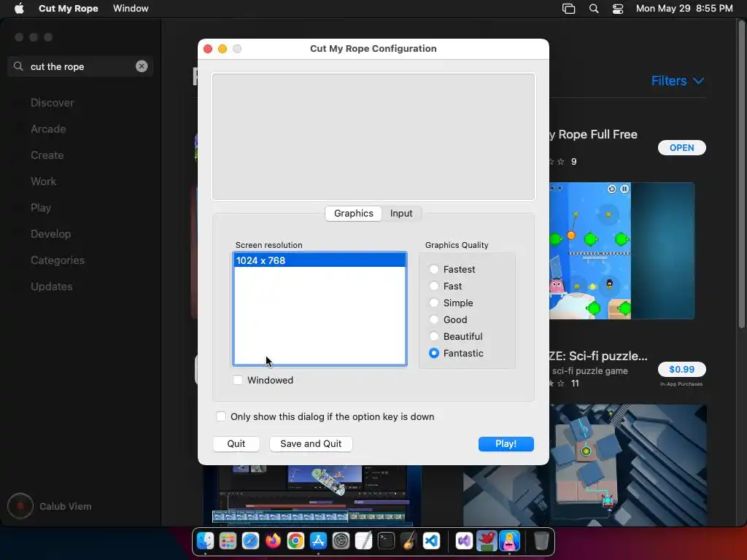Open Spotlight search in menu bar
This screenshot has width=747, height=560.
click(x=594, y=9)
